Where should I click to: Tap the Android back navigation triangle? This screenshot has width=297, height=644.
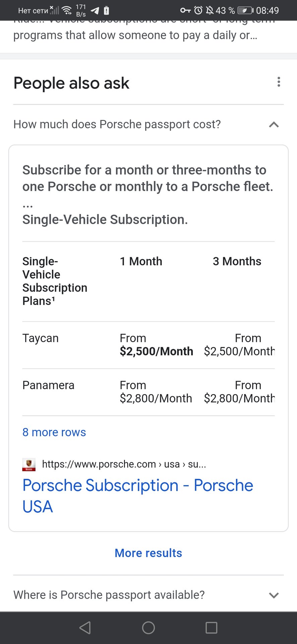tap(85, 628)
